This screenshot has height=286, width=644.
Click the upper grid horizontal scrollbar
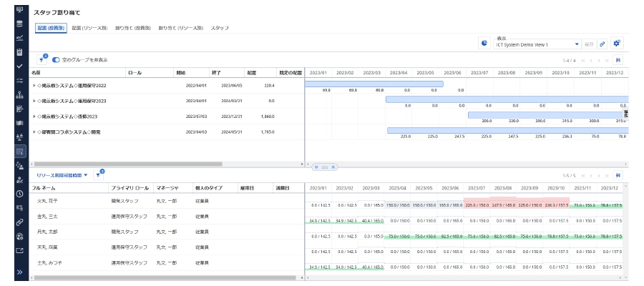(127, 164)
